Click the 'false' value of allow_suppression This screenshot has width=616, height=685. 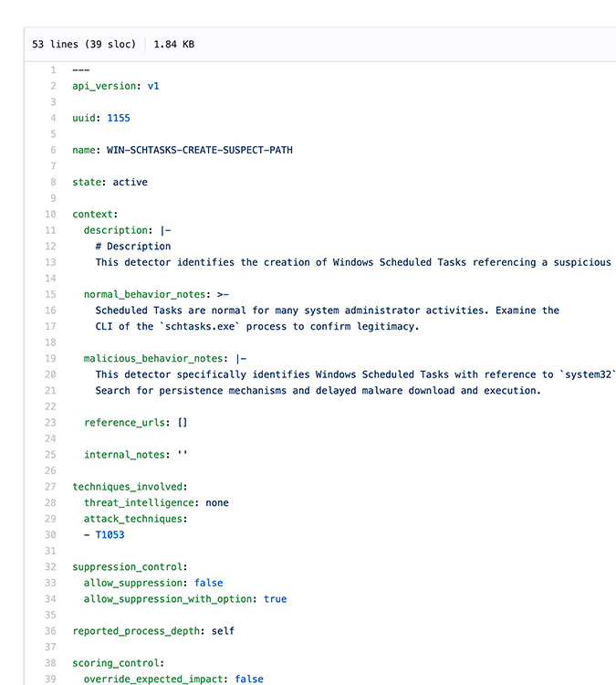coord(208,583)
